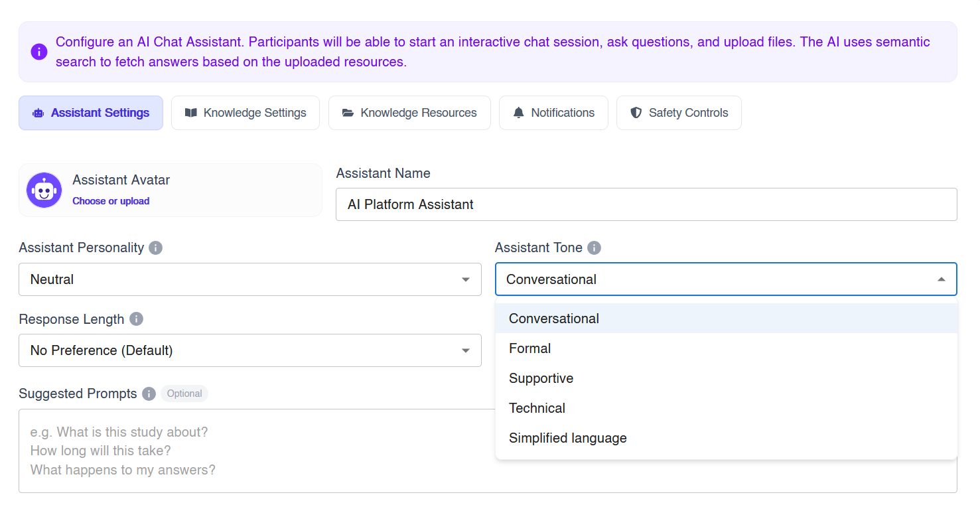Switch to the Knowledge Settings tab
The image size is (980, 505).
click(245, 113)
